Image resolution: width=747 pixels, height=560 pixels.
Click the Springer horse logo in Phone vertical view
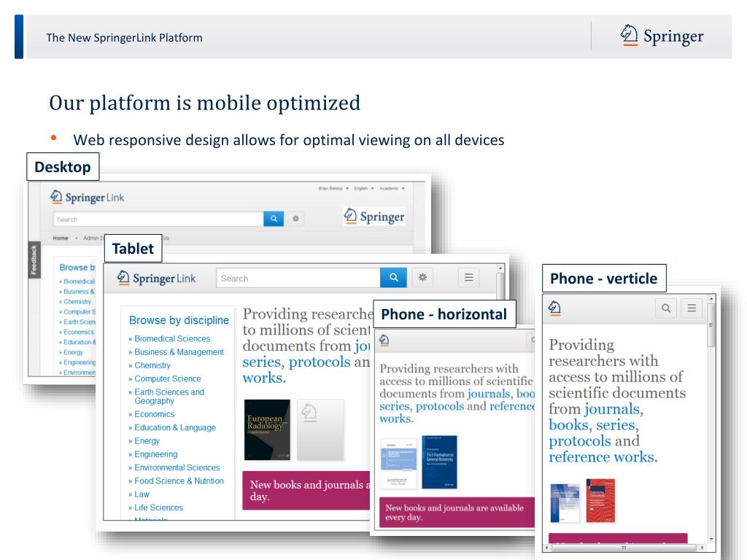coord(554,308)
